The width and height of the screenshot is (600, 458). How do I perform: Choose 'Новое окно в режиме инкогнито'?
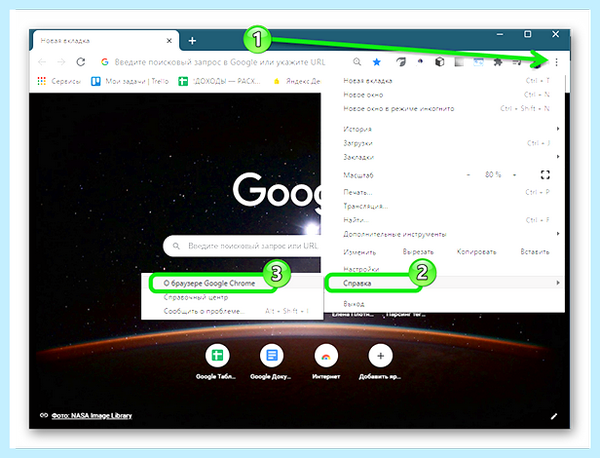[443, 109]
